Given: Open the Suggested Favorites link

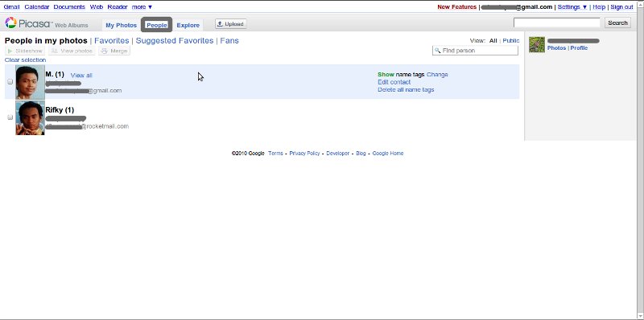Looking at the screenshot, I should click(x=175, y=41).
